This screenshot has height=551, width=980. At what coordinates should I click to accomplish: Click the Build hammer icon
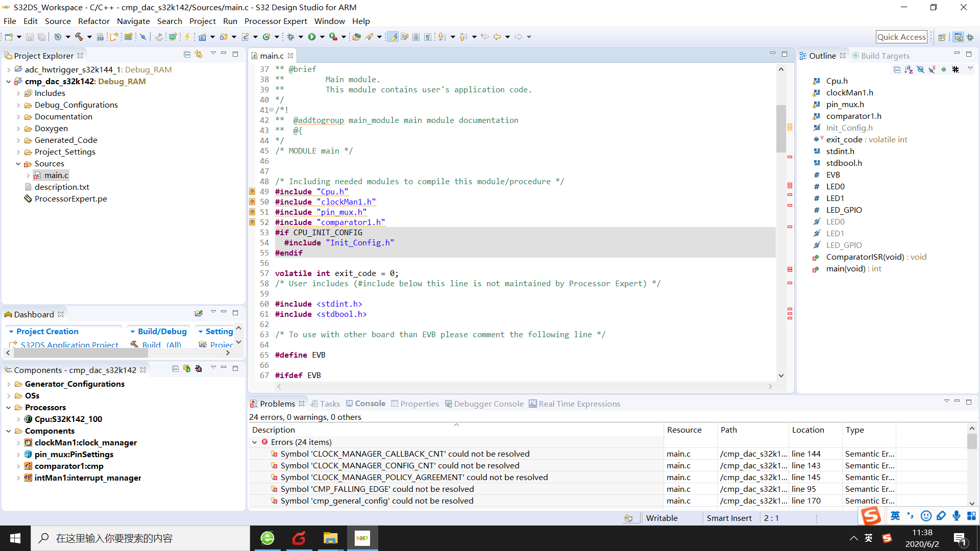[79, 37]
